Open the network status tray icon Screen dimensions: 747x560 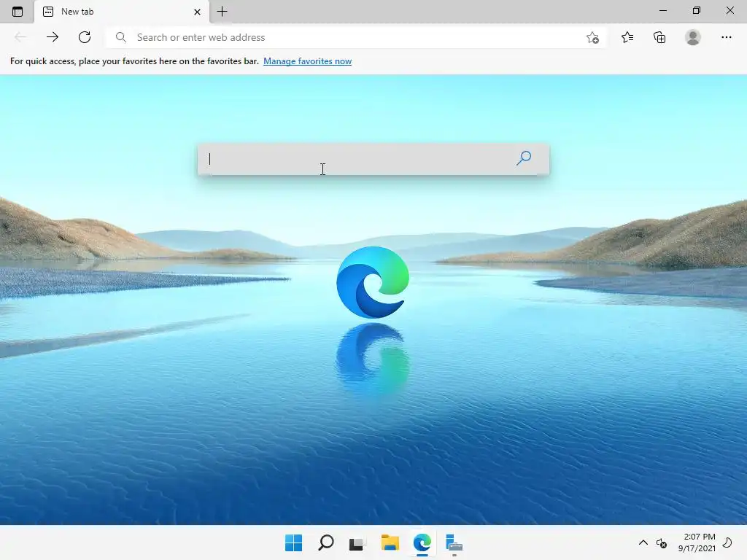coord(662,542)
